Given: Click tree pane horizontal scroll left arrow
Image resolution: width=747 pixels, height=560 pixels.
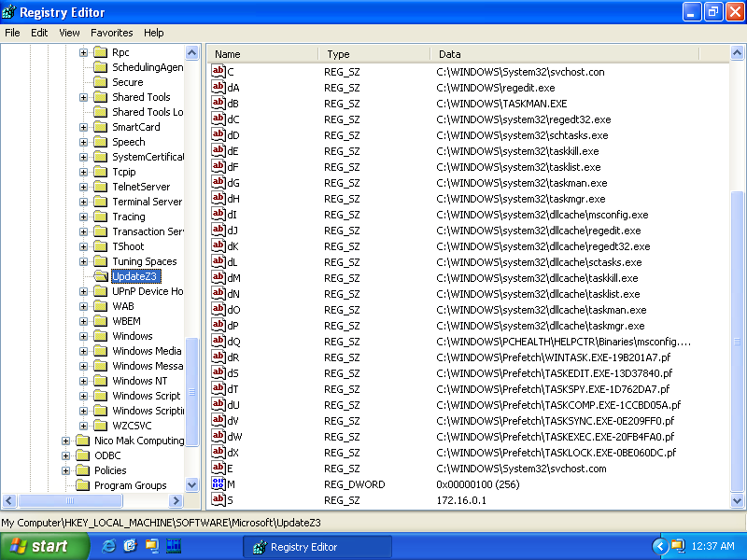Looking at the screenshot, I should point(9,500).
